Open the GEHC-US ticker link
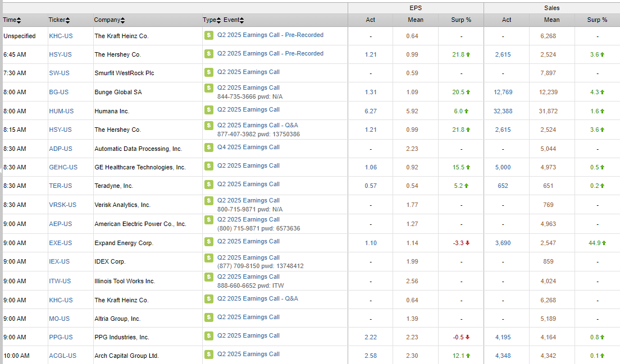Screen dimensions: 620x364 (63, 167)
